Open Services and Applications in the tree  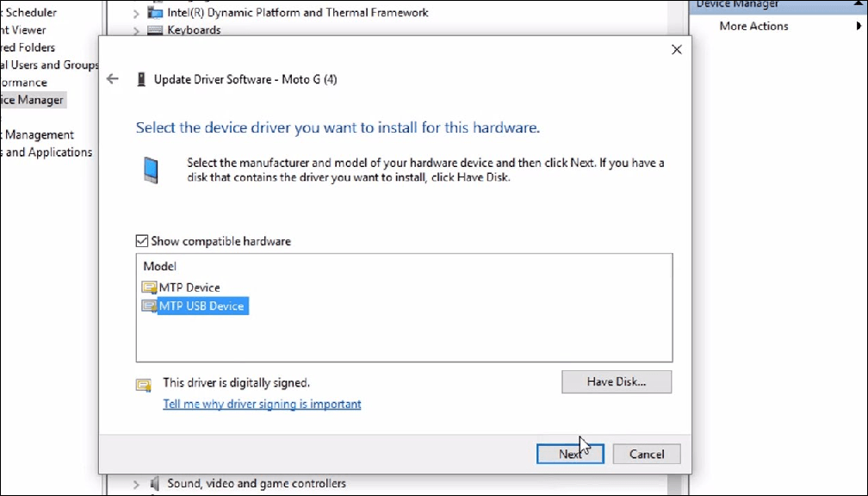tap(46, 152)
